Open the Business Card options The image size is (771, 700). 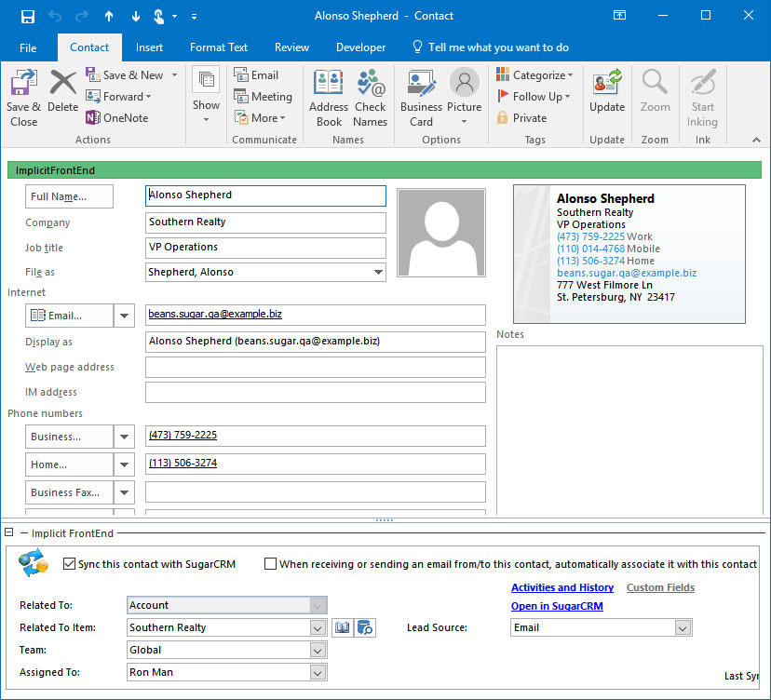coord(421,98)
